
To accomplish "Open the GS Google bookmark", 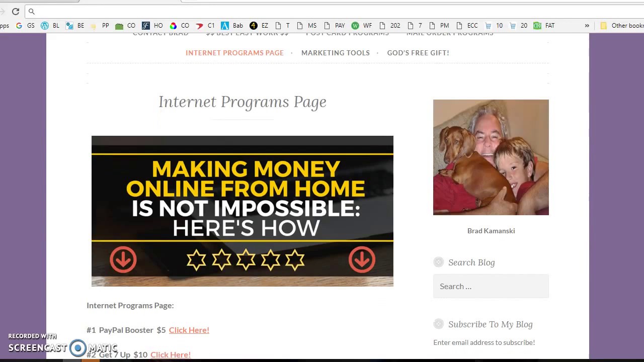I will pos(25,25).
